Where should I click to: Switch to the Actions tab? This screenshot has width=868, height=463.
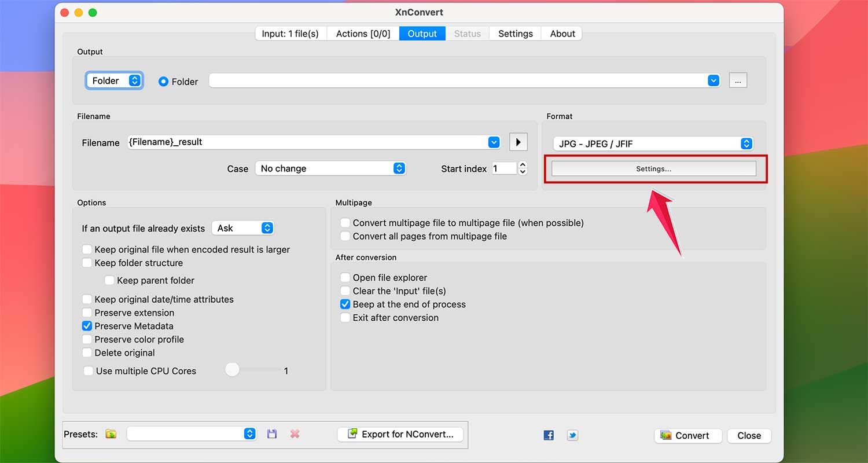click(x=363, y=33)
